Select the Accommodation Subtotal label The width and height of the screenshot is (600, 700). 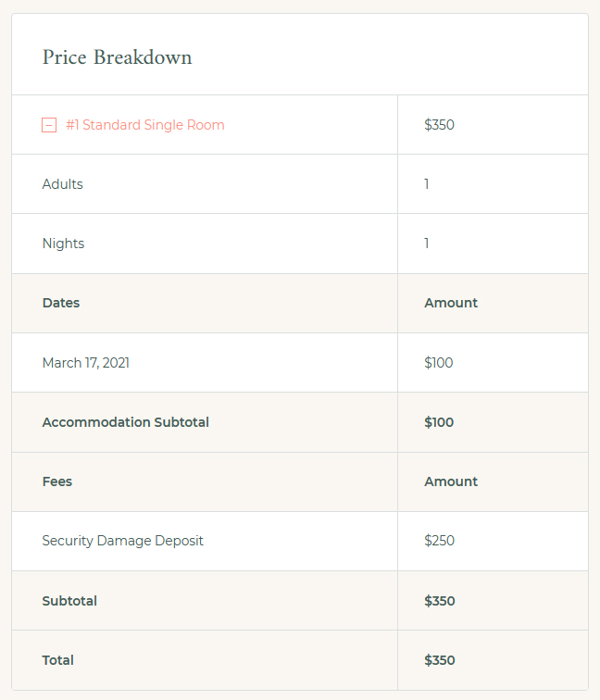(125, 422)
